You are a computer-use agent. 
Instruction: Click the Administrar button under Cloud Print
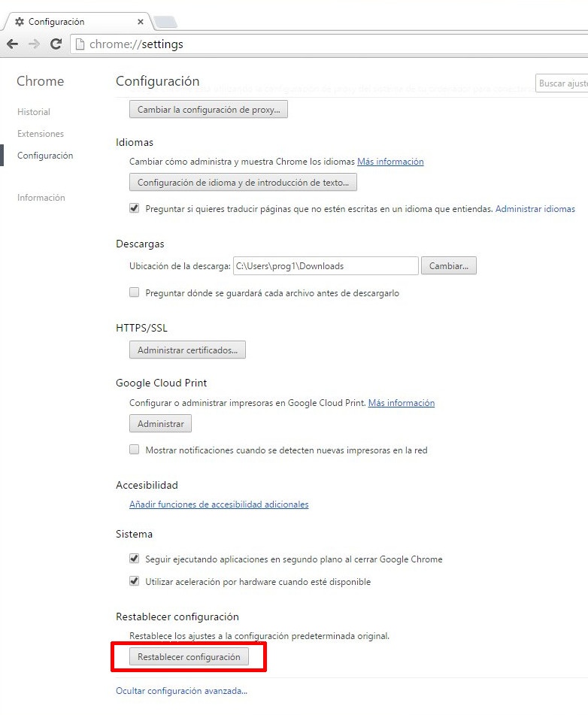click(x=161, y=423)
